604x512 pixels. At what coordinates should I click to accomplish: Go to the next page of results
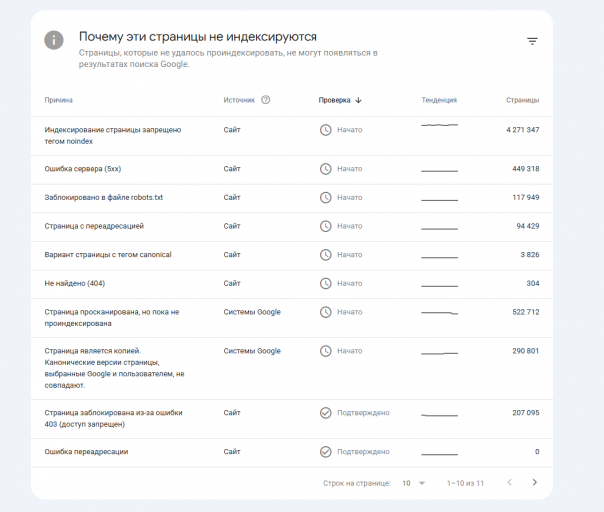tap(534, 482)
